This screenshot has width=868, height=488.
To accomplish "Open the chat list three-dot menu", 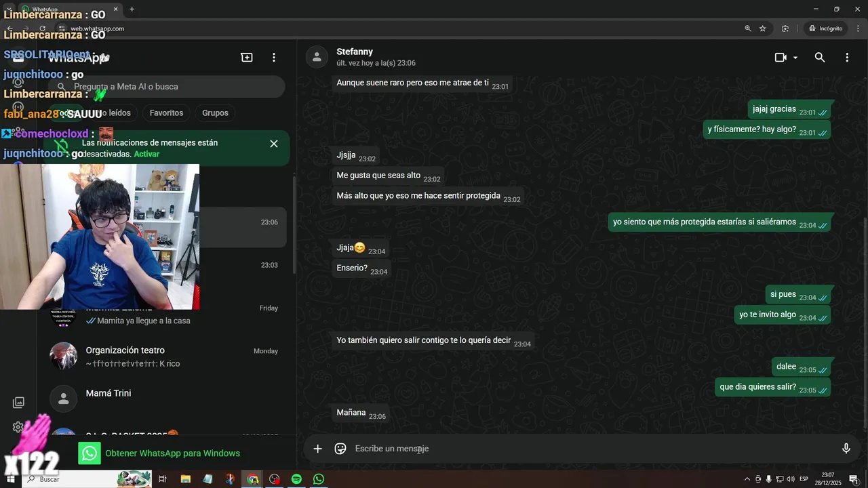I will click(x=274, y=58).
